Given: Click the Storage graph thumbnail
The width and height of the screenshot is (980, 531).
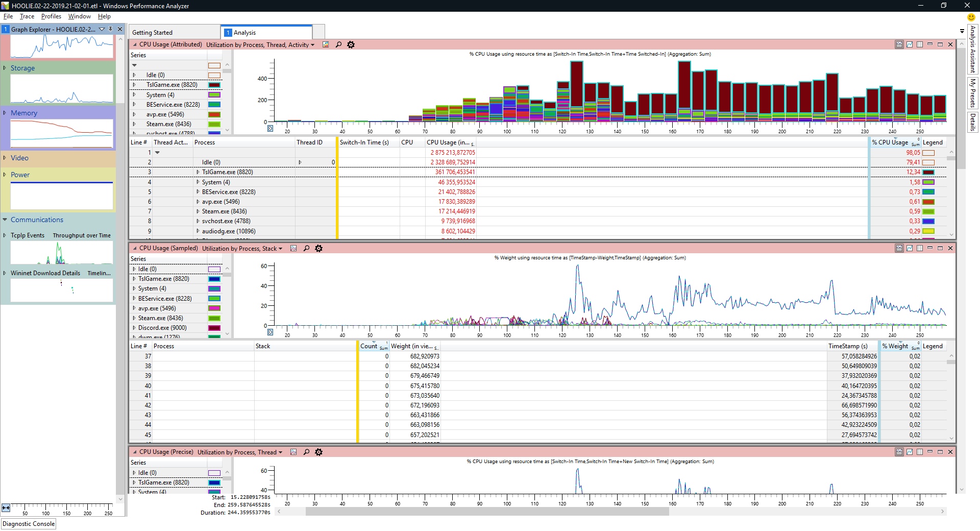Looking at the screenshot, I should click(x=62, y=88).
